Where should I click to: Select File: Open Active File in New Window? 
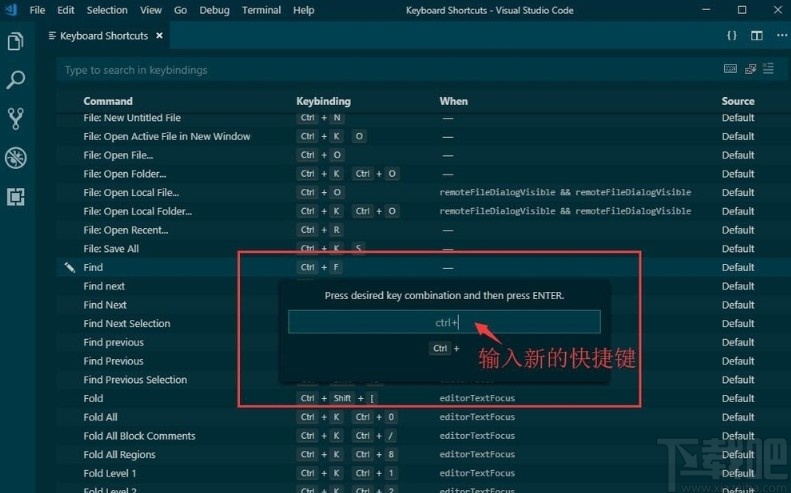[423, 136]
